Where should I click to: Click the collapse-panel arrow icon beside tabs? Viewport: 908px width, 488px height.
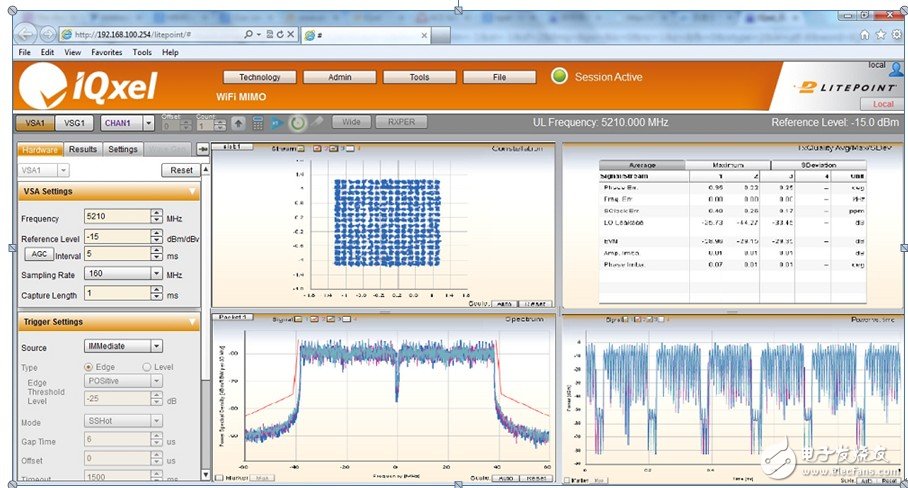pyautogui.click(x=203, y=149)
